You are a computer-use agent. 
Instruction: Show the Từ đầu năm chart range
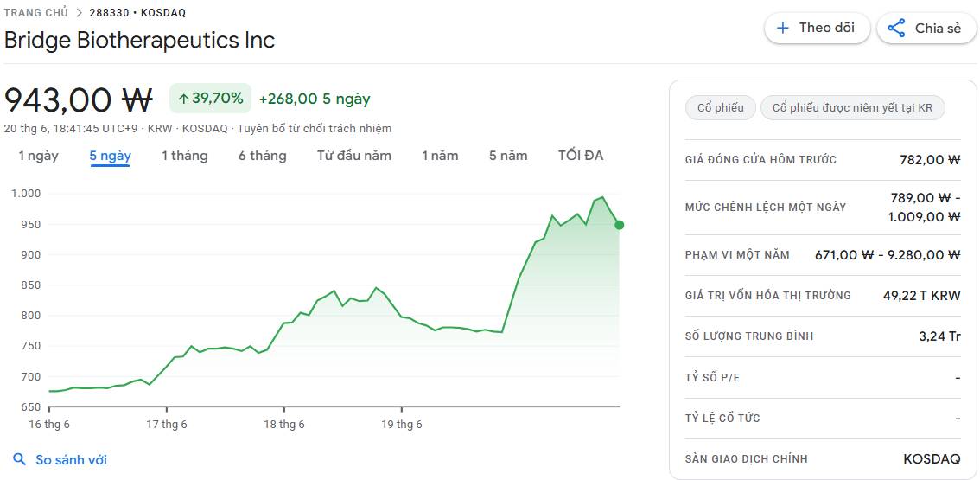click(353, 156)
